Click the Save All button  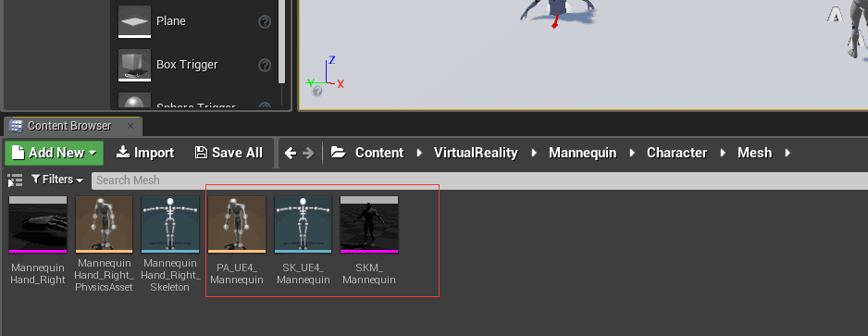click(x=229, y=153)
